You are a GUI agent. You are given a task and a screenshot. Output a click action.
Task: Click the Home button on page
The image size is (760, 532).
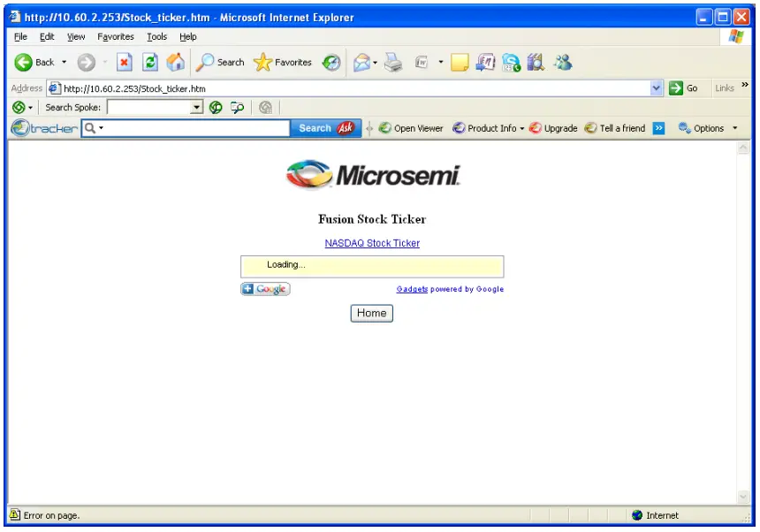click(372, 313)
